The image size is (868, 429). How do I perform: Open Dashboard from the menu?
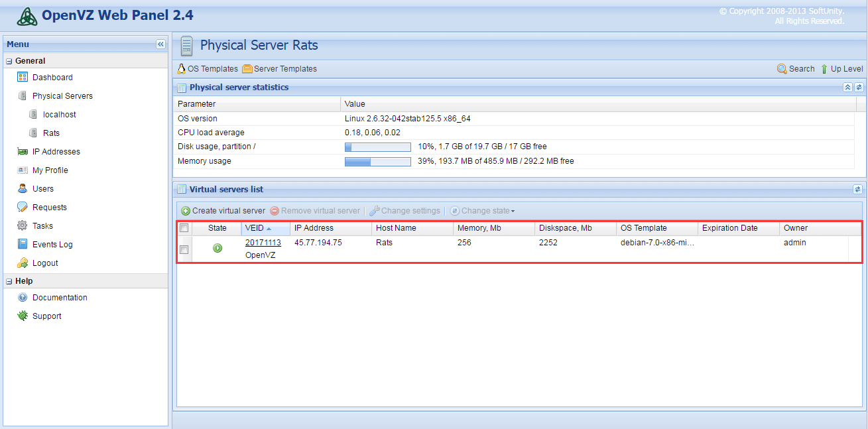tap(52, 78)
